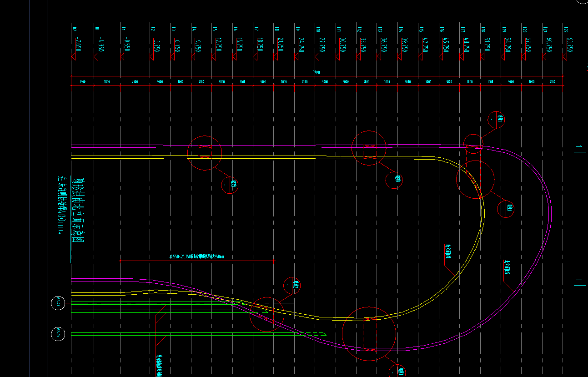Select the -4.350 elevation label
588x377 pixels.
101,44
